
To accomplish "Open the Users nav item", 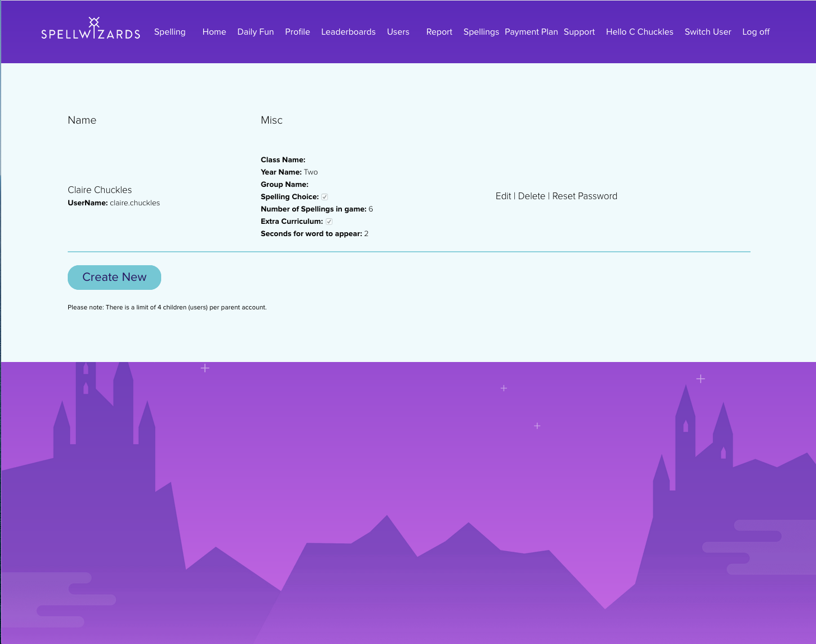I will pyautogui.click(x=398, y=32).
